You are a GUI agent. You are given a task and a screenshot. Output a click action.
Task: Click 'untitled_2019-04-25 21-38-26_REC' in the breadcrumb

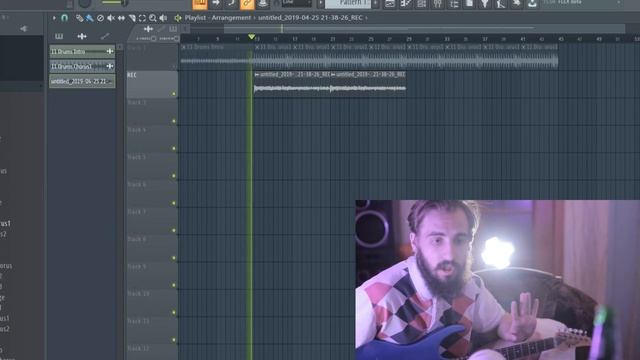coord(310,18)
